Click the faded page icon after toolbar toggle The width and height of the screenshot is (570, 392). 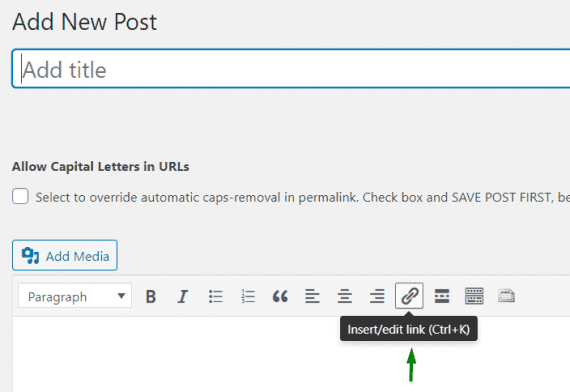506,296
